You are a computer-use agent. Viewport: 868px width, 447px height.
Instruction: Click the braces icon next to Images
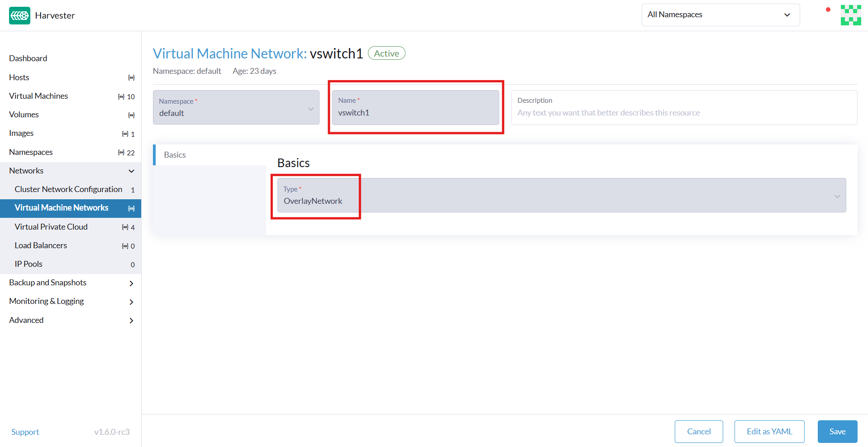(125, 134)
